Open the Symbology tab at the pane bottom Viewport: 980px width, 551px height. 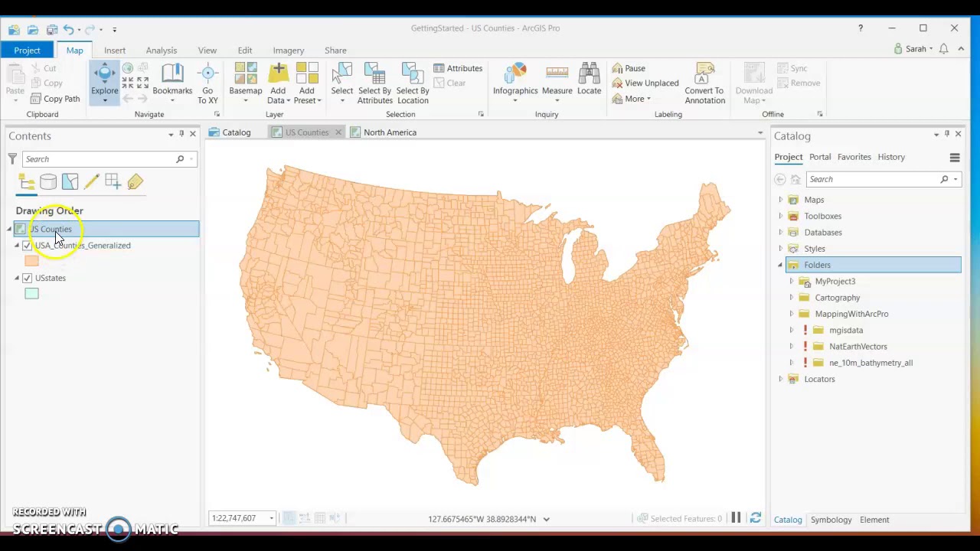tap(831, 520)
